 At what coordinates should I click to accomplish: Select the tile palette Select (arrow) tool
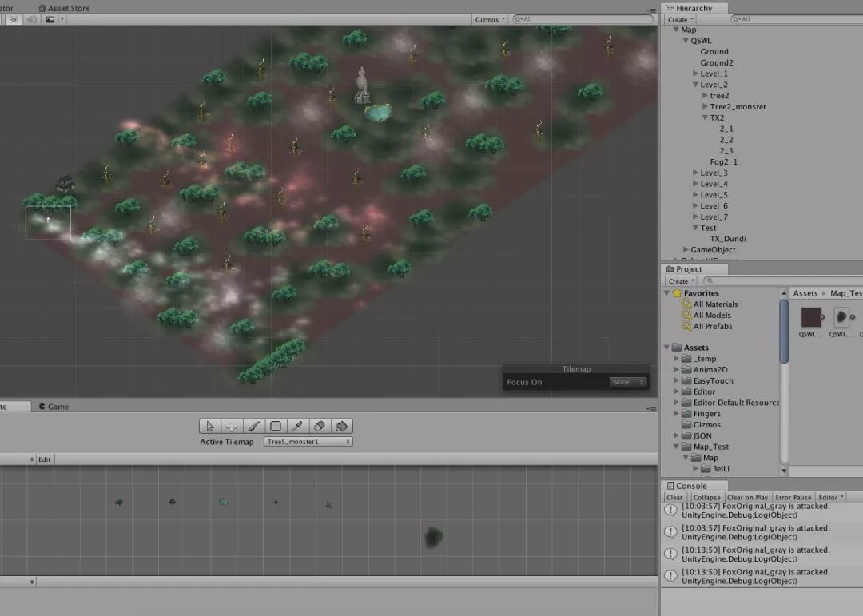click(x=210, y=426)
